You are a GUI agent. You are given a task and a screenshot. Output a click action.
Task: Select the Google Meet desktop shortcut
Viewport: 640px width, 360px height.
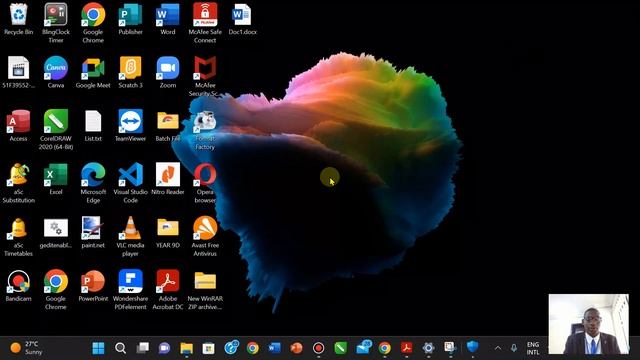93,73
